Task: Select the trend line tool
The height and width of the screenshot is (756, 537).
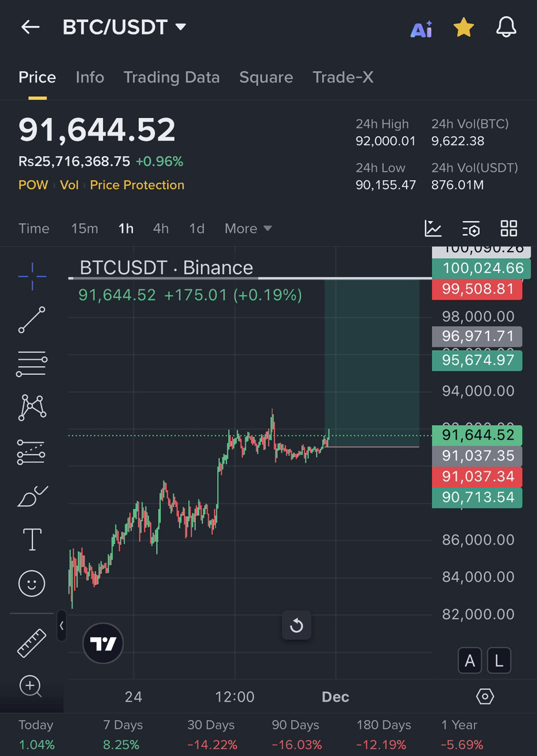Action: tap(32, 320)
